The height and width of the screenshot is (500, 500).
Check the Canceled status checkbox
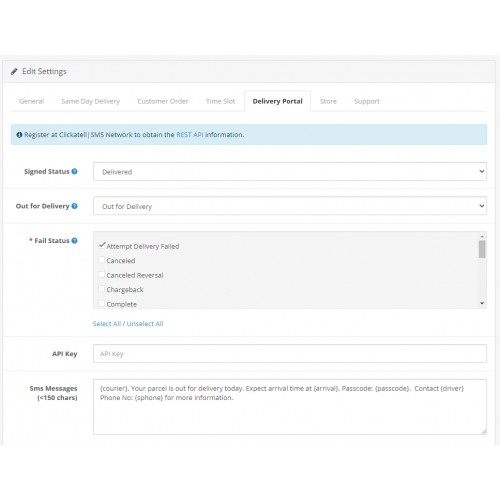[x=102, y=260]
